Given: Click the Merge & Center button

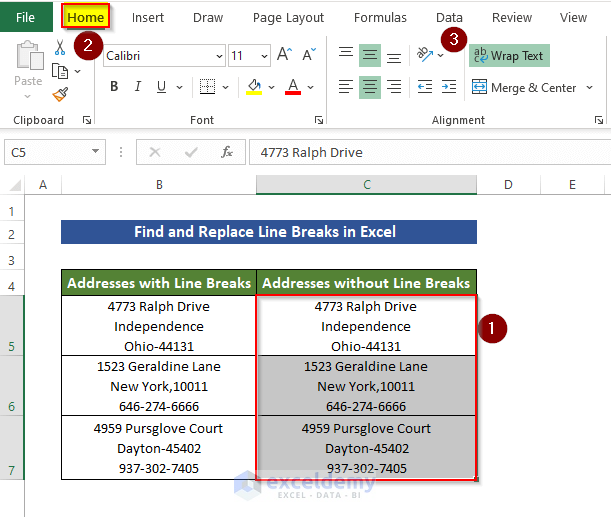Looking at the screenshot, I should pyautogui.click(x=524, y=87).
